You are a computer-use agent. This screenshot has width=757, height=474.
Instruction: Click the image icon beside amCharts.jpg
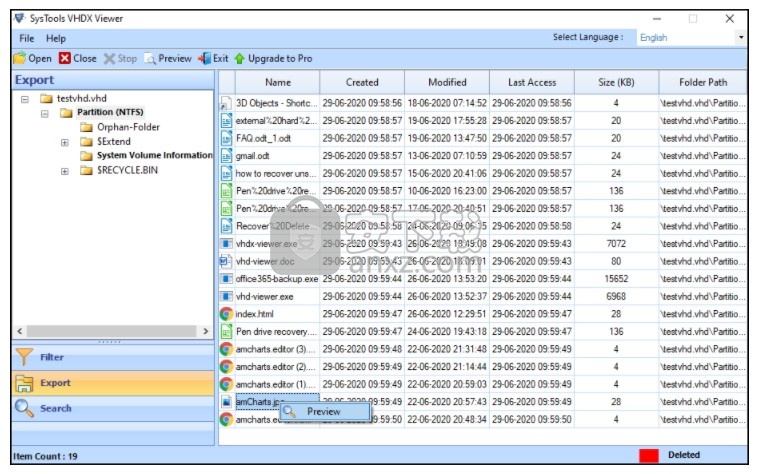click(226, 402)
